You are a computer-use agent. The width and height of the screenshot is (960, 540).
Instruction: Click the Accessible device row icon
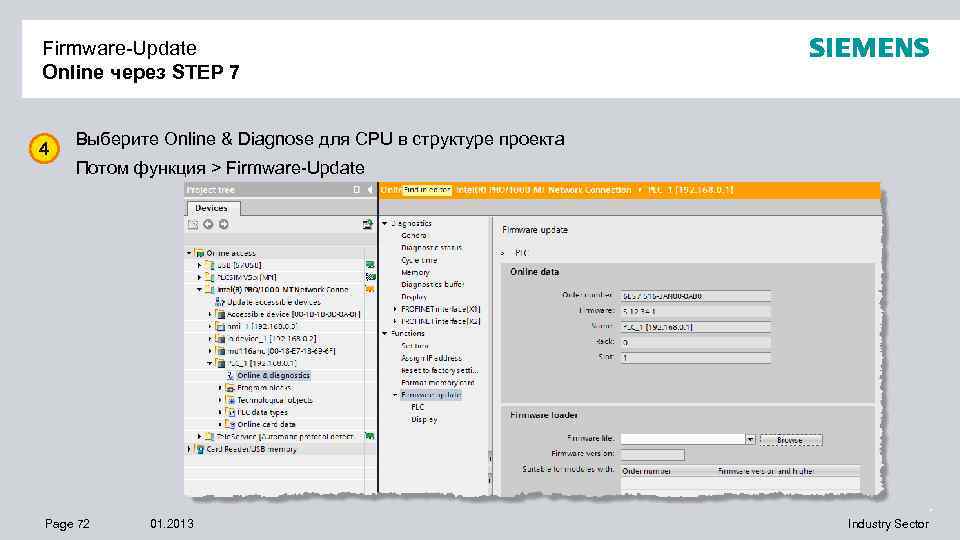click(220, 314)
